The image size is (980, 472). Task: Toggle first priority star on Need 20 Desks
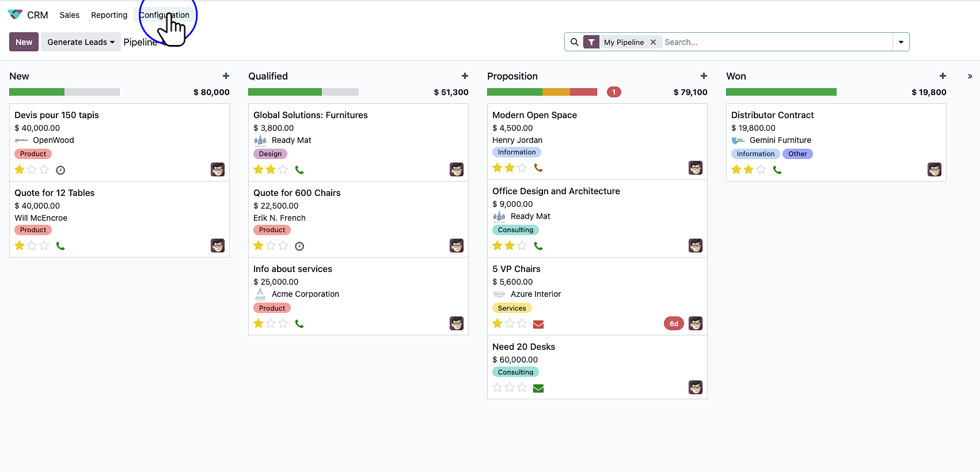(497, 387)
